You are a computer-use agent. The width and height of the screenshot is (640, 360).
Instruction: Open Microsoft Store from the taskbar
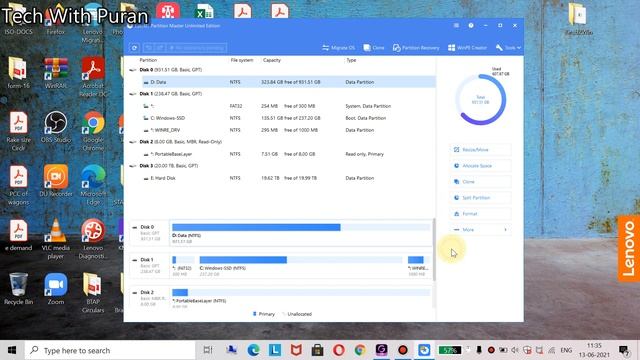(317, 350)
